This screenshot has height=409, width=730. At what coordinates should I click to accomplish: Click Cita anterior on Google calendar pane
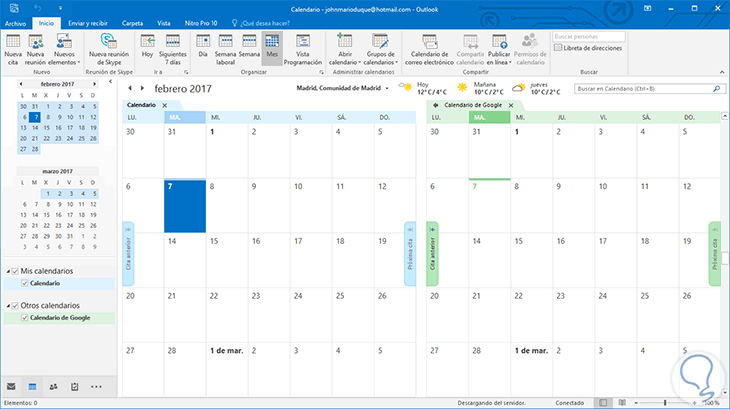pos(433,254)
